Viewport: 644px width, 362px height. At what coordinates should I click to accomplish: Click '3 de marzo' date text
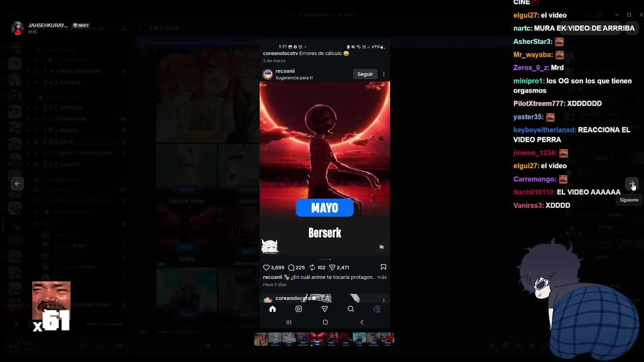(x=274, y=61)
